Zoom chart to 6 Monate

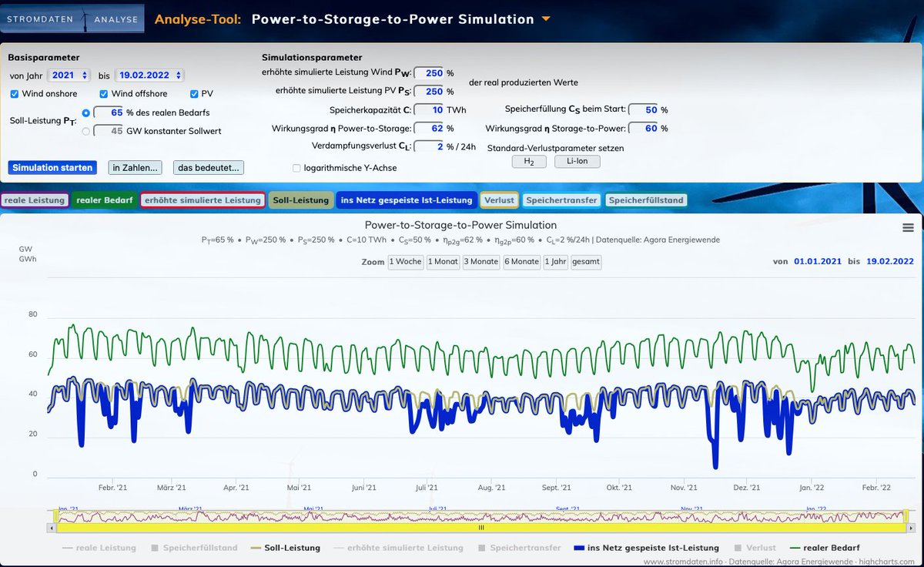(522, 262)
